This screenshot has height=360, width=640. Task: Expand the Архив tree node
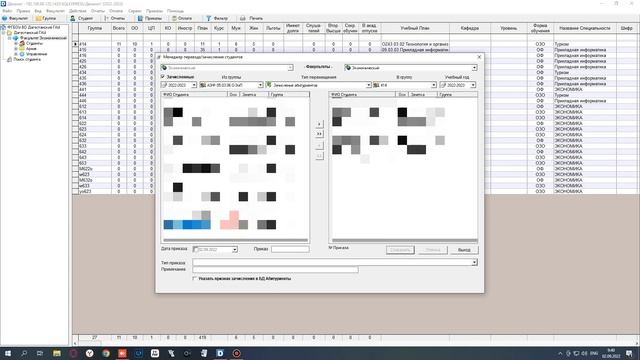[16, 49]
